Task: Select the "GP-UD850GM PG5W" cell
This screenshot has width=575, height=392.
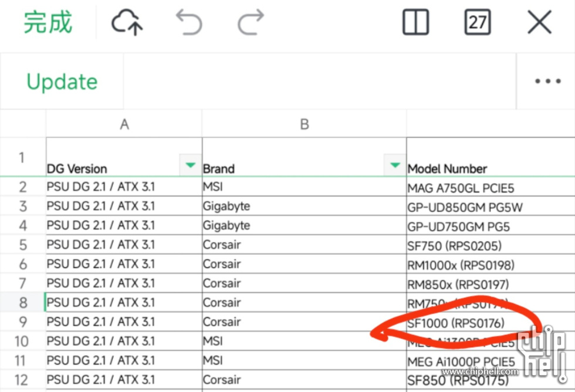Action: 491,206
